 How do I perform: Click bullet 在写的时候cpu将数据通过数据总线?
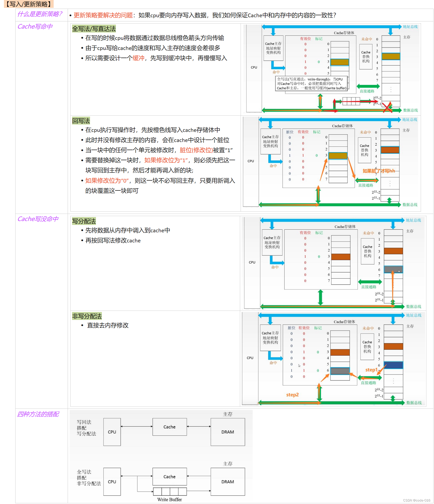(154, 38)
